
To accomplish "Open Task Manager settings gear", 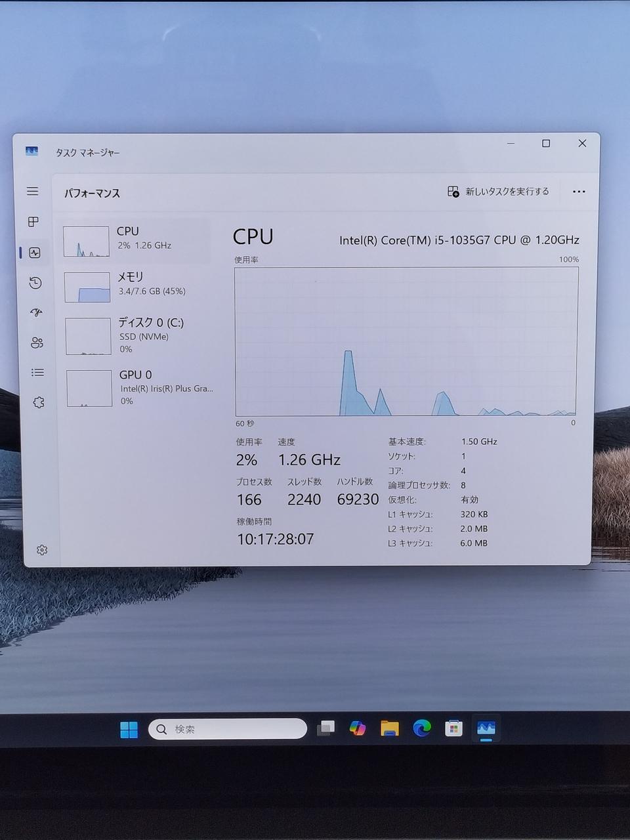I will coord(42,550).
